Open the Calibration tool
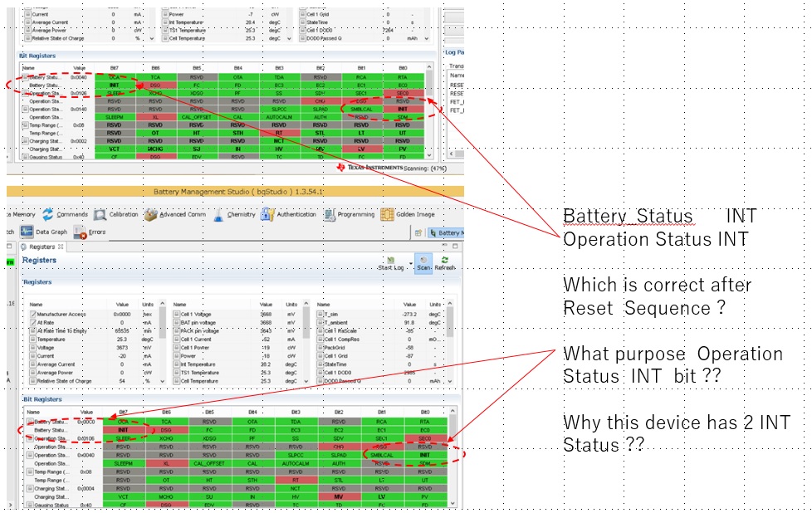Image resolution: width=812 pixels, height=513 pixels. pos(116,214)
